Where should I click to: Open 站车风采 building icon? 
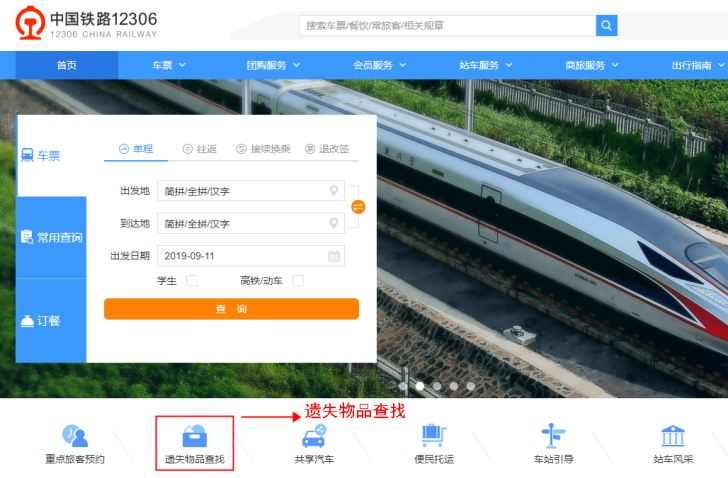pyautogui.click(x=673, y=436)
